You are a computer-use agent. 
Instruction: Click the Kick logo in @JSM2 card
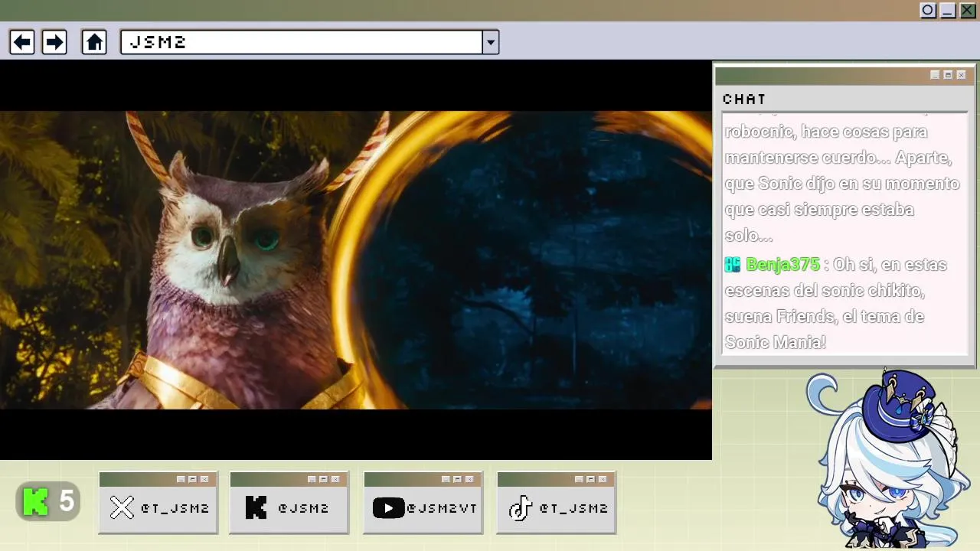coord(256,508)
